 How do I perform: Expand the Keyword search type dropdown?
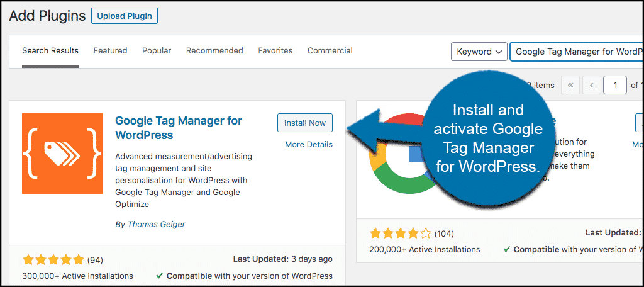click(479, 52)
